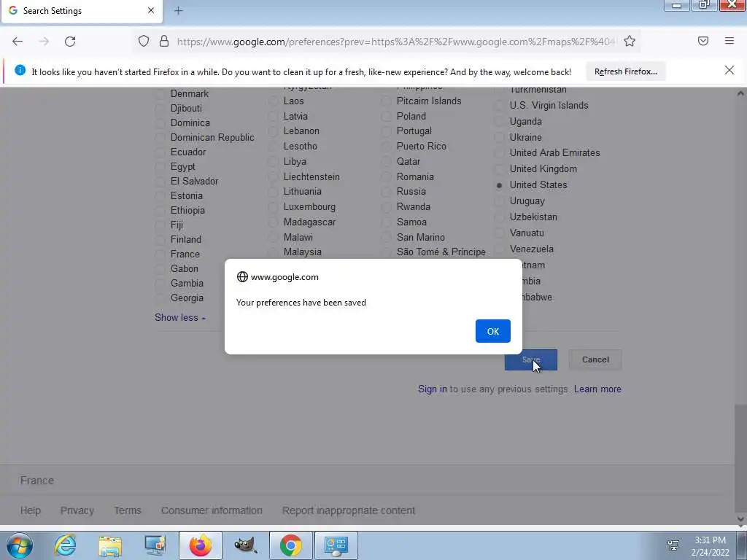Click the vertical scrollbar thumb
The image size is (747, 560).
coord(740,459)
